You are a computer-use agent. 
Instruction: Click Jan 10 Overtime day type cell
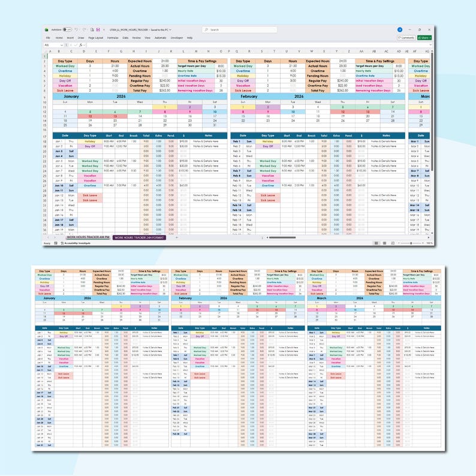pos(90,185)
